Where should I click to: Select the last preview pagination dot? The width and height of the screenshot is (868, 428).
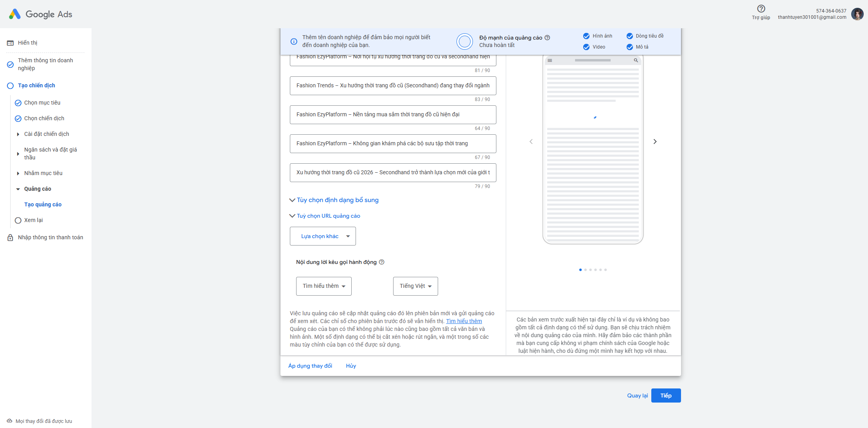pyautogui.click(x=606, y=270)
